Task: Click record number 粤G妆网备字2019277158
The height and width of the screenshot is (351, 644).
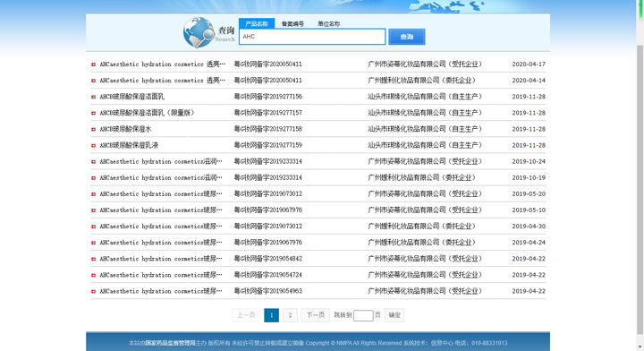Action: [x=267, y=129]
